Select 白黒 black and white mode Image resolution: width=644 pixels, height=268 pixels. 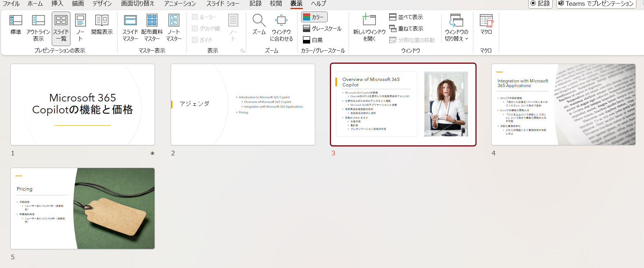pos(313,40)
